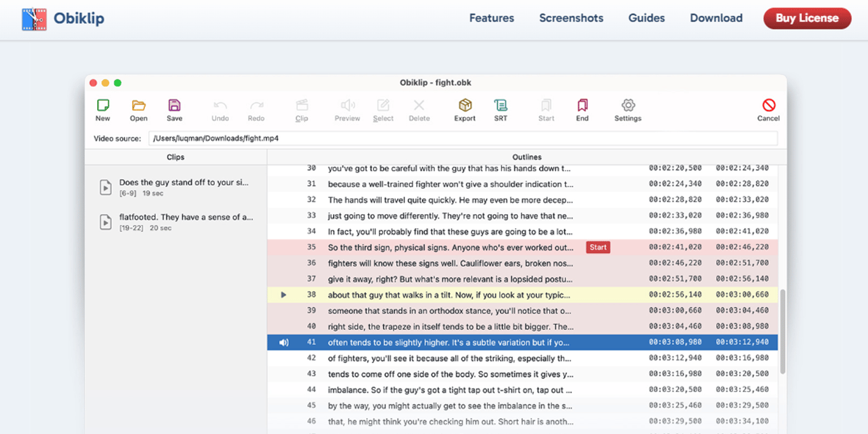This screenshot has width=868, height=434.
Task: Select row 34 "In fact, you'll probably find"
Action: (522, 231)
